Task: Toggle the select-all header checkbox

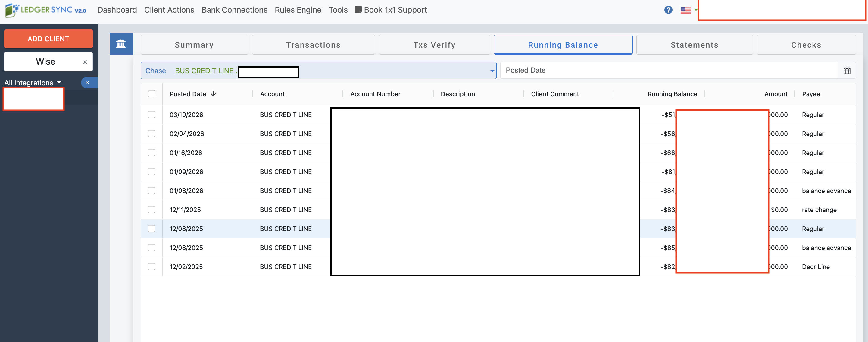Action: click(151, 94)
